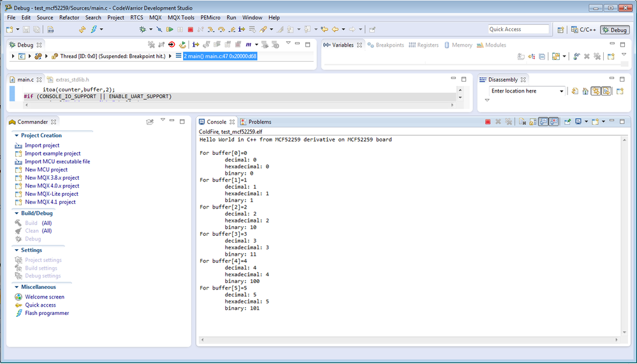Image resolution: width=637 pixels, height=364 pixels.
Task: Click the Step Return icon
Action: click(231, 29)
